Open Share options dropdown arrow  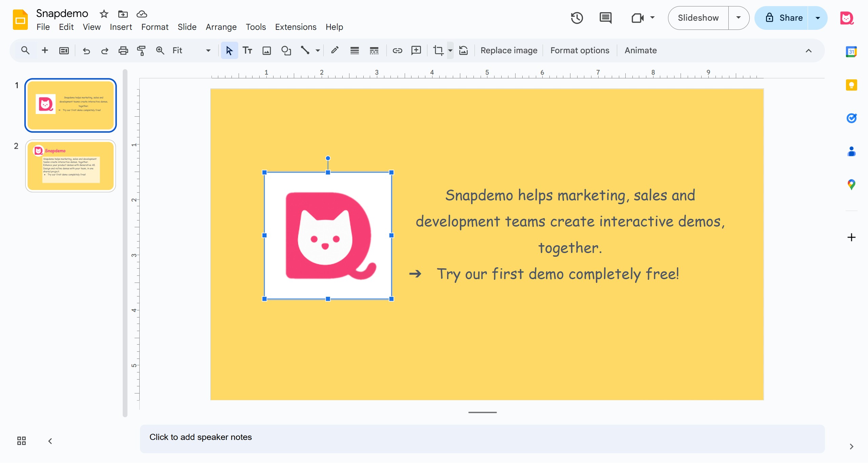817,18
